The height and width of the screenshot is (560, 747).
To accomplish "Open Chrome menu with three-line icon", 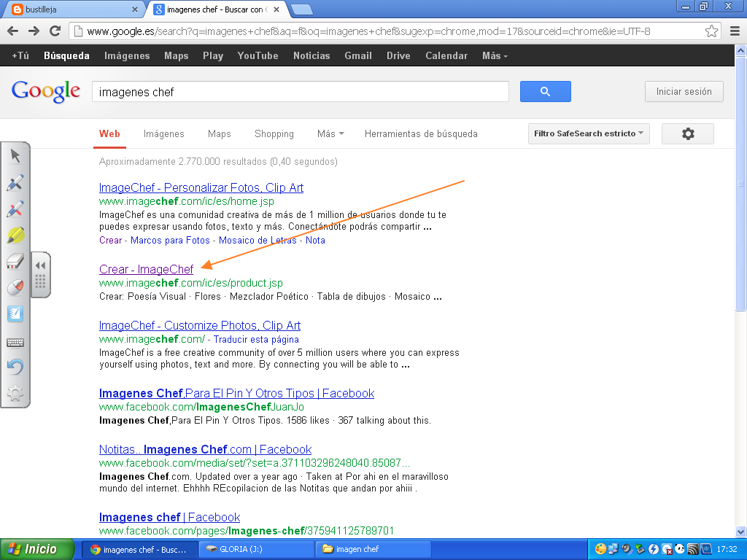I will click(x=735, y=31).
